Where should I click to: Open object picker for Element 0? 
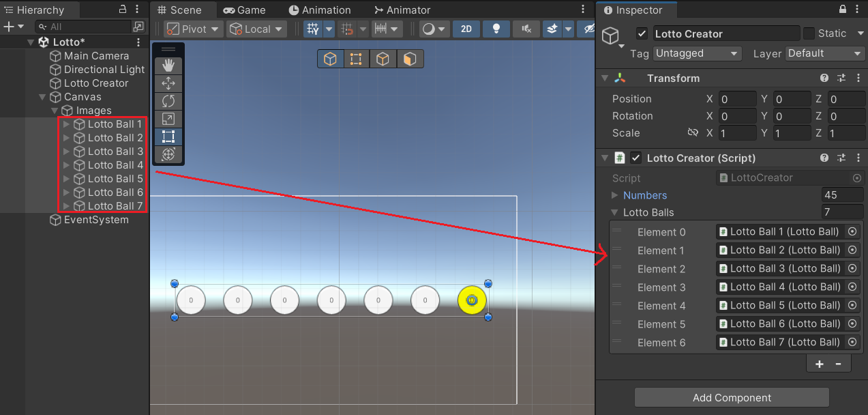[x=852, y=231]
